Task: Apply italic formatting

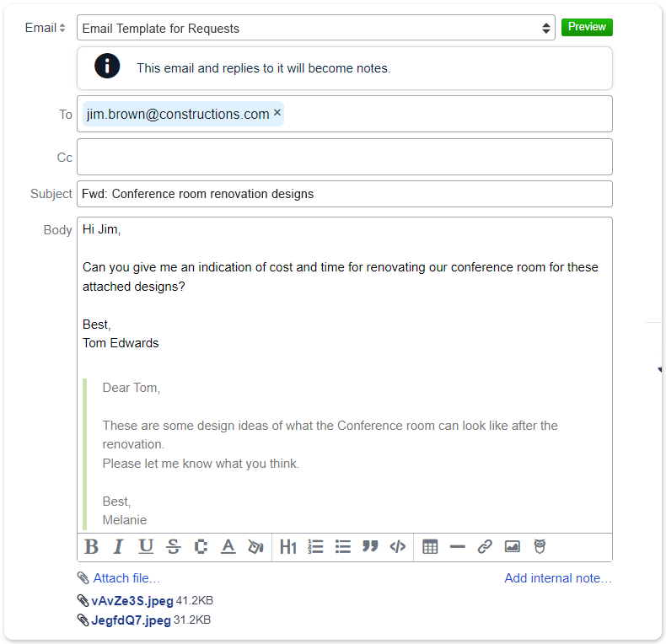Action: (119, 547)
